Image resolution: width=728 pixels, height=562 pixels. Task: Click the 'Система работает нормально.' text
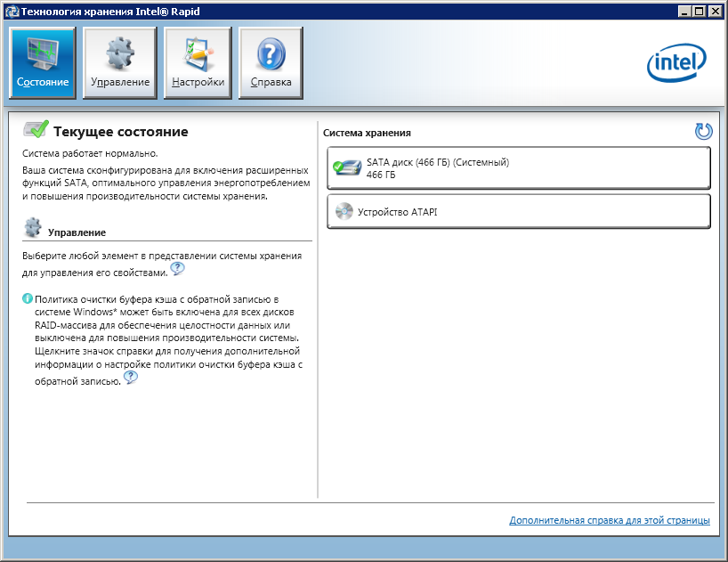pyautogui.click(x=90, y=153)
